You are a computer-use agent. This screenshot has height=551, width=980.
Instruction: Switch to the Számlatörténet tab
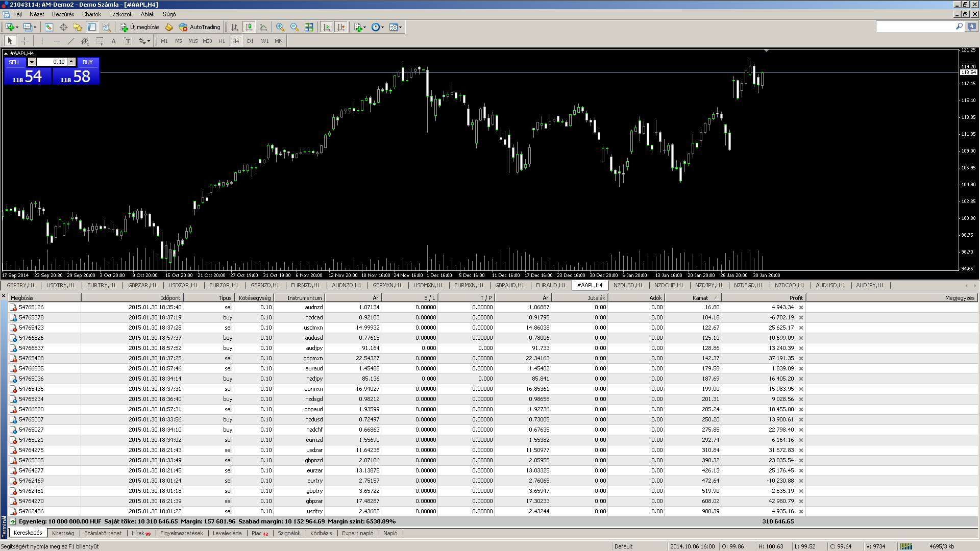(x=103, y=533)
